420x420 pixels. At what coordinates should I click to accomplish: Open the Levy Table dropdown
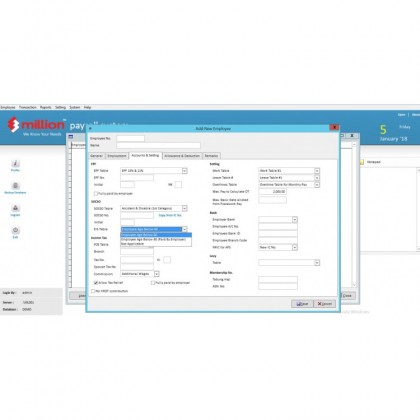tap(317, 263)
